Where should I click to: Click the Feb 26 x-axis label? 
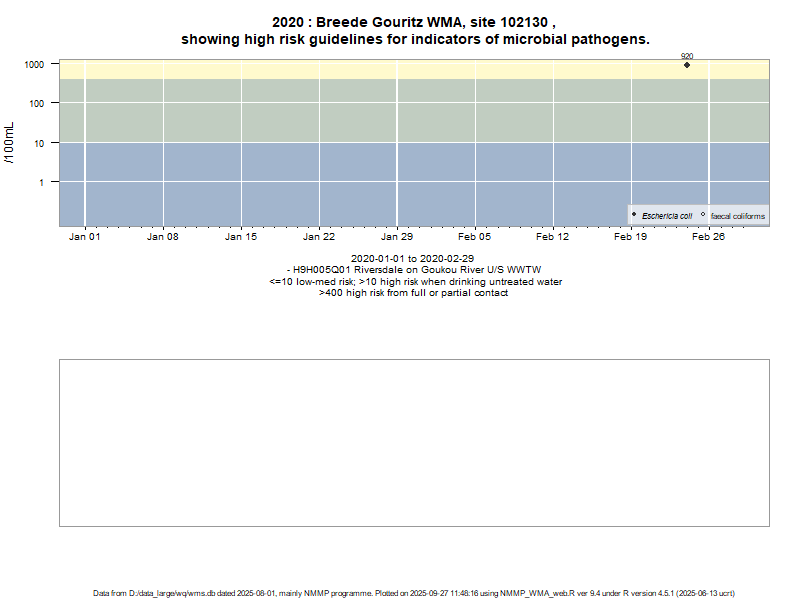[x=709, y=238]
